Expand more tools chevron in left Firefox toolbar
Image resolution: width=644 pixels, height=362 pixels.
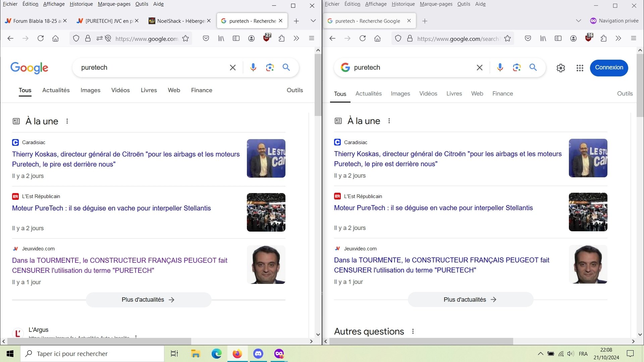pos(296,39)
